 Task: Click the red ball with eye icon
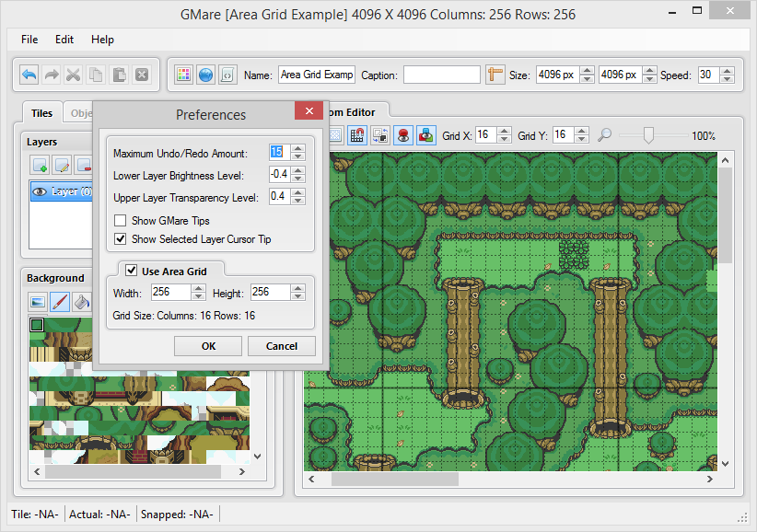403,135
